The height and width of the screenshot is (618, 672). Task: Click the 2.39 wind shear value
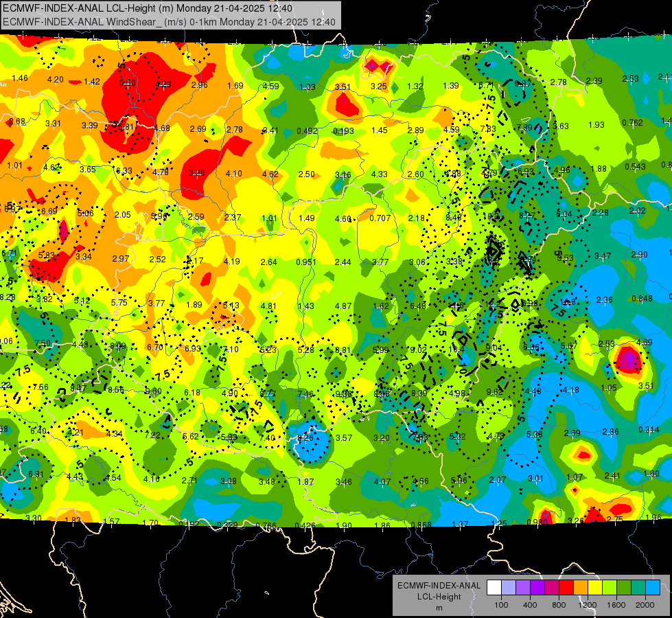[x=594, y=81]
